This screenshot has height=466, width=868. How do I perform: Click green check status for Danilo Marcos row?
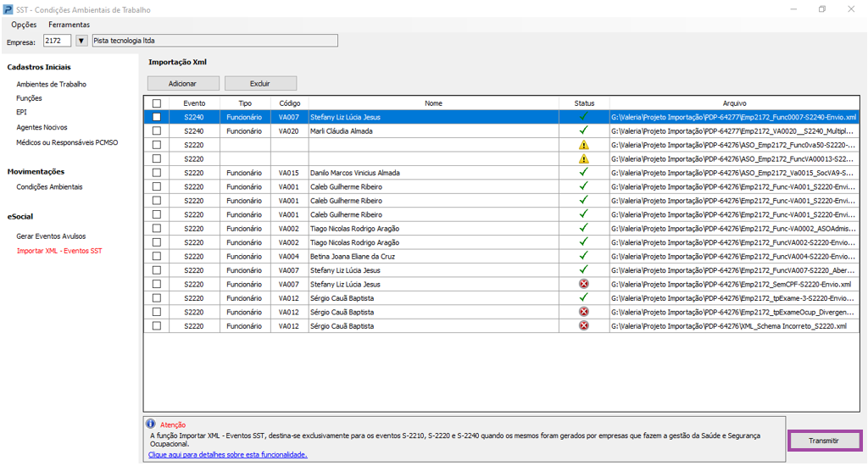click(583, 173)
